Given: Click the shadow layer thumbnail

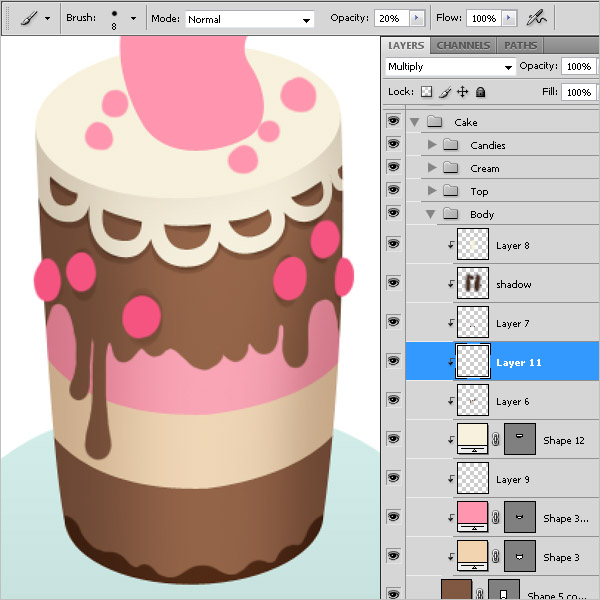Looking at the screenshot, I should tap(473, 283).
